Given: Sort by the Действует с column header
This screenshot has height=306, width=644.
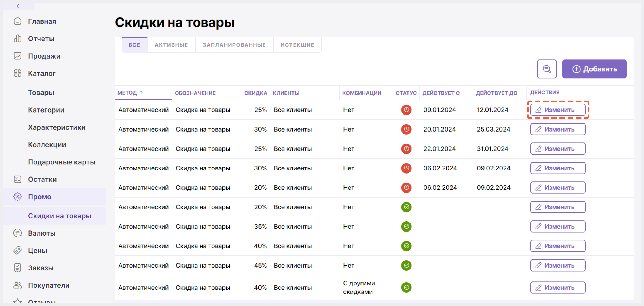Looking at the screenshot, I should 441,93.
